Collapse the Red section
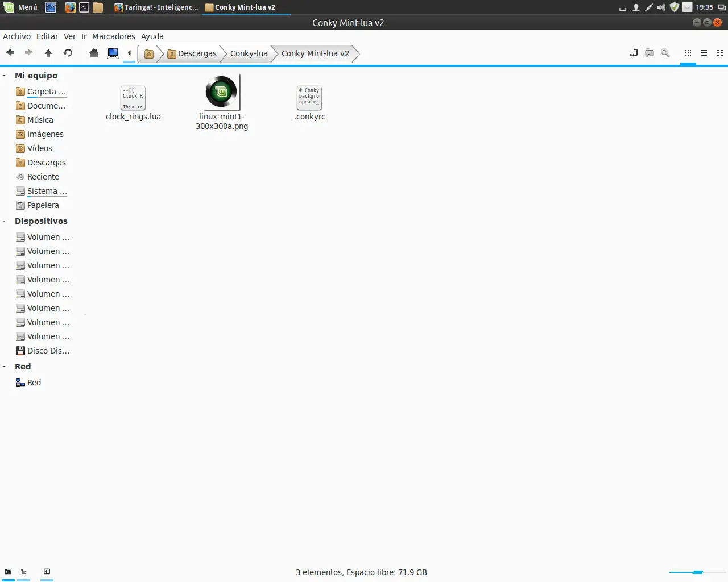Screen dimensions: 728x582 [x=5, y=367]
